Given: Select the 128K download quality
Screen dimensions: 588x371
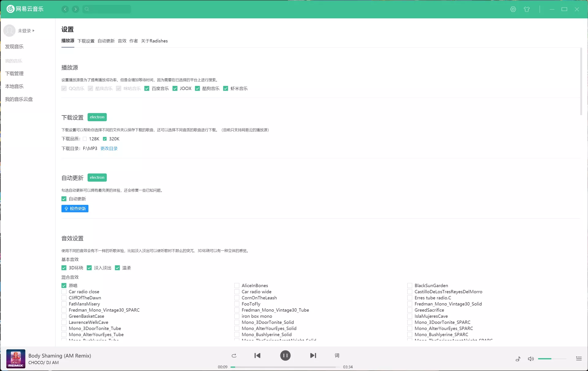Looking at the screenshot, I should point(85,139).
